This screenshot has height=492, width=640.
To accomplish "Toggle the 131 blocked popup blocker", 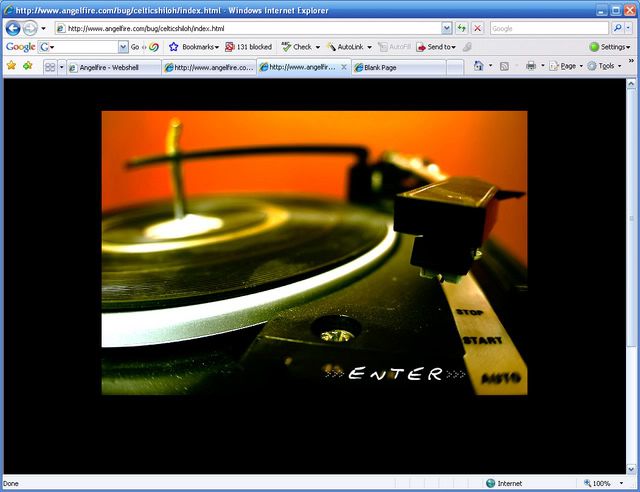I will tap(248, 47).
